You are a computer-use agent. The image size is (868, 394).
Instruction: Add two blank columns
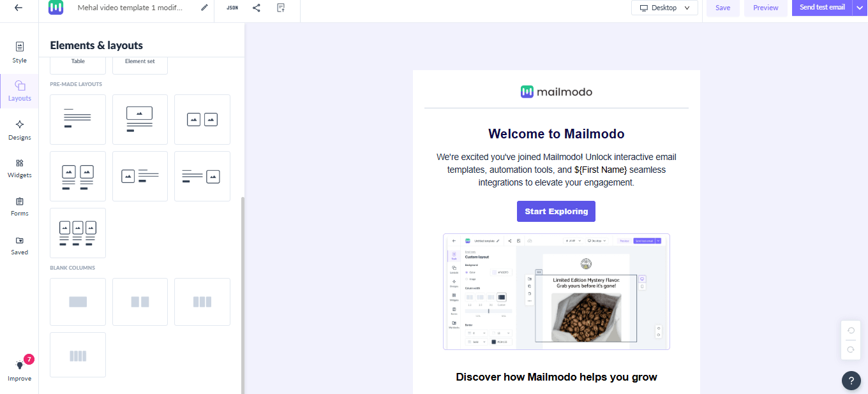[x=140, y=302]
